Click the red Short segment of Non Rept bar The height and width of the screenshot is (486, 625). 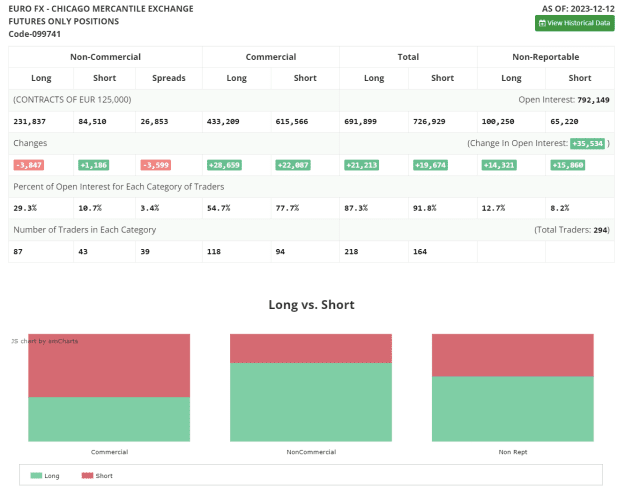513,355
